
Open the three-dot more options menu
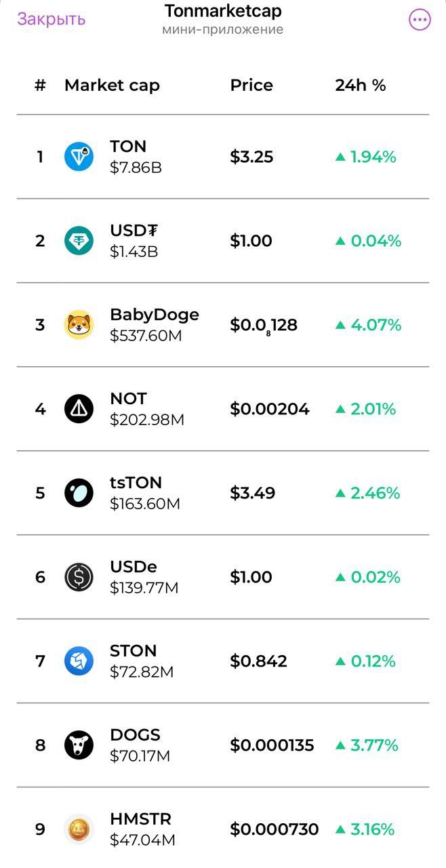click(x=420, y=20)
